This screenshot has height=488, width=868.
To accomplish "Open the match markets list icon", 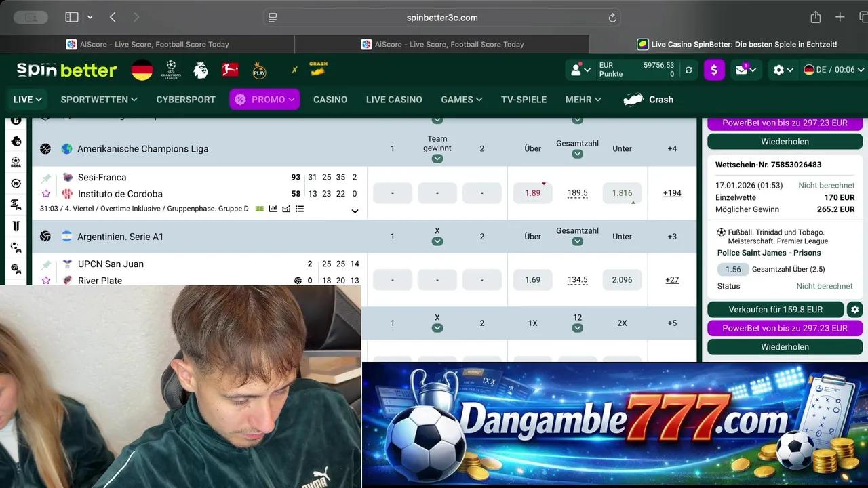I will [300, 209].
